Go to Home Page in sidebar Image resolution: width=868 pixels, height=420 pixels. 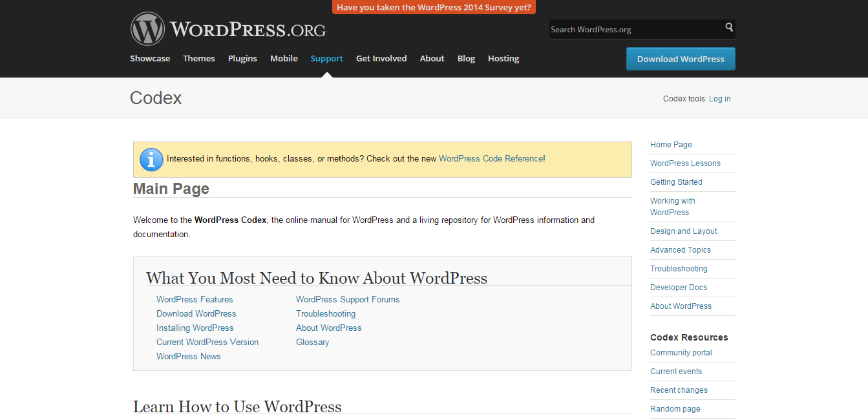[x=671, y=145]
